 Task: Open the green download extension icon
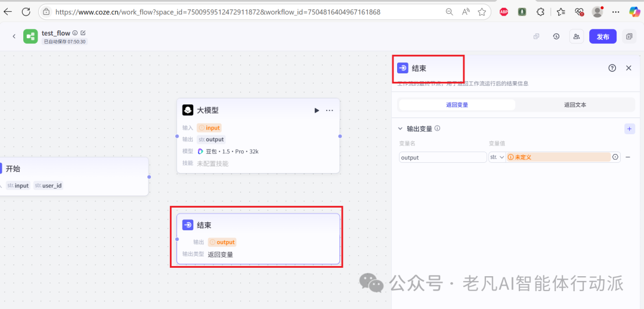click(x=522, y=12)
